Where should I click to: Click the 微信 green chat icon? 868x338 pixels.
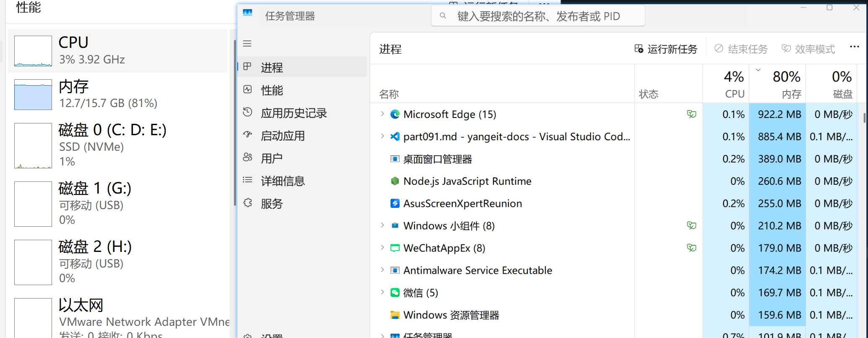pyautogui.click(x=395, y=292)
